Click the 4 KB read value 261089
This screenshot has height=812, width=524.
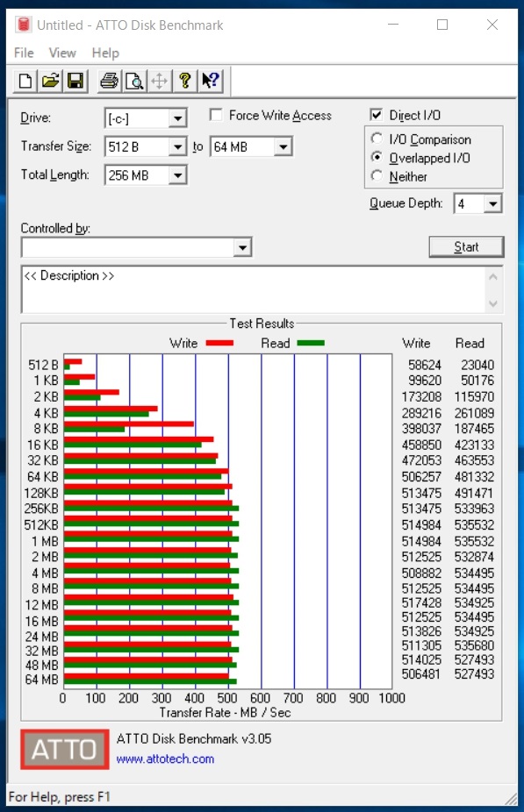474,413
